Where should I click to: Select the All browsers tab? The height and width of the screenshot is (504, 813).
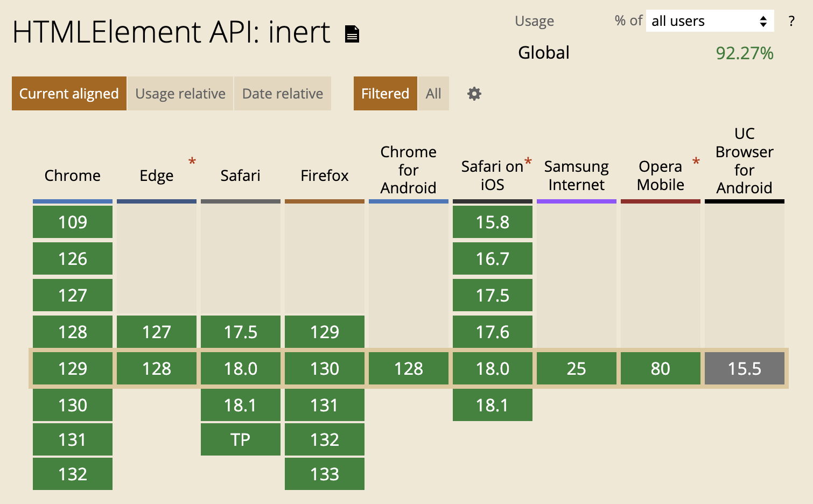[433, 94]
